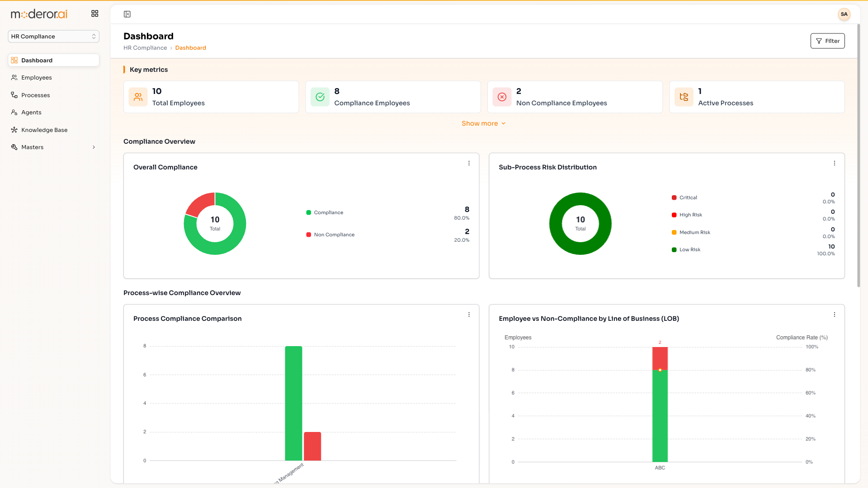Click the 'Active Processes' metric label
This screenshot has width=868, height=488.
tap(725, 103)
